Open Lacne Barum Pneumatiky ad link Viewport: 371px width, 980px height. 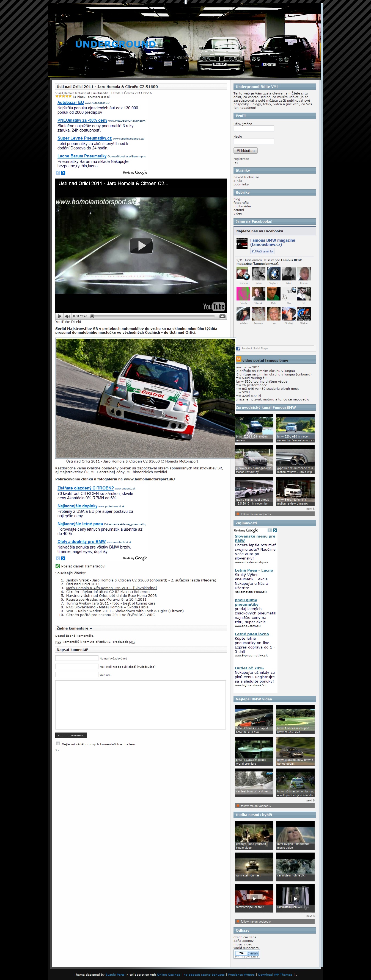click(82, 156)
